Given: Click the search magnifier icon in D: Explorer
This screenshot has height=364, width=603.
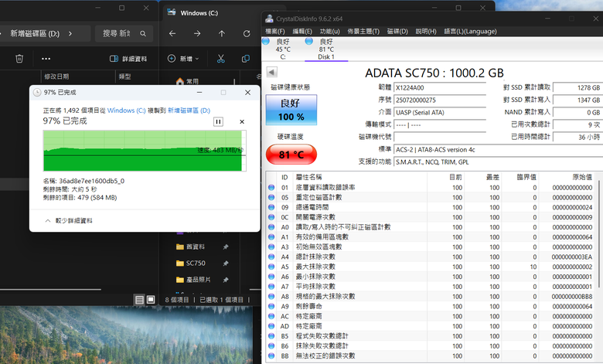Looking at the screenshot, I should point(143,34).
